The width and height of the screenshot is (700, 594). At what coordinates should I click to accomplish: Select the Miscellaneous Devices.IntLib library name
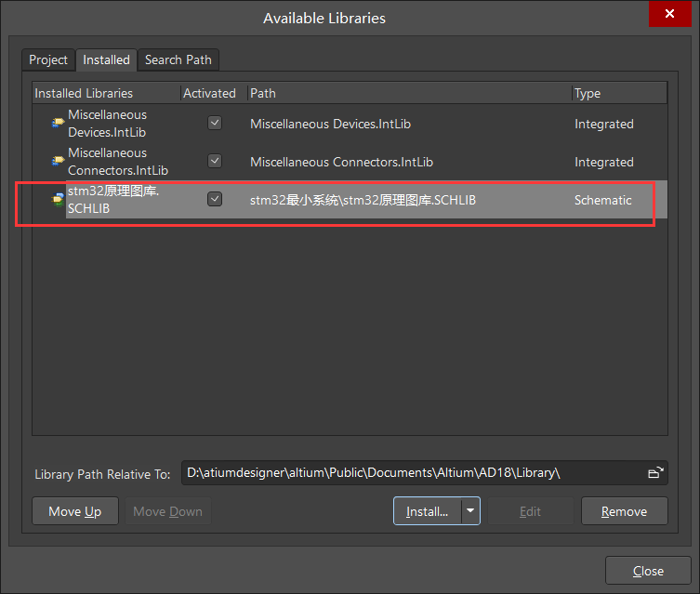coord(107,124)
